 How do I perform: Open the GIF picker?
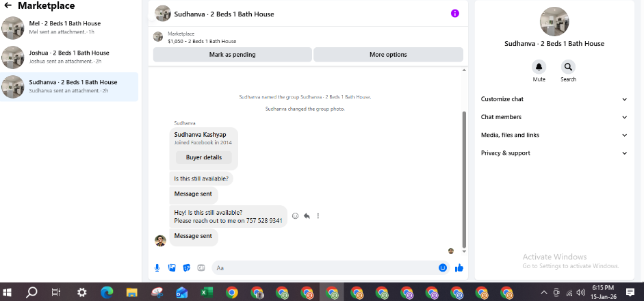(x=201, y=267)
